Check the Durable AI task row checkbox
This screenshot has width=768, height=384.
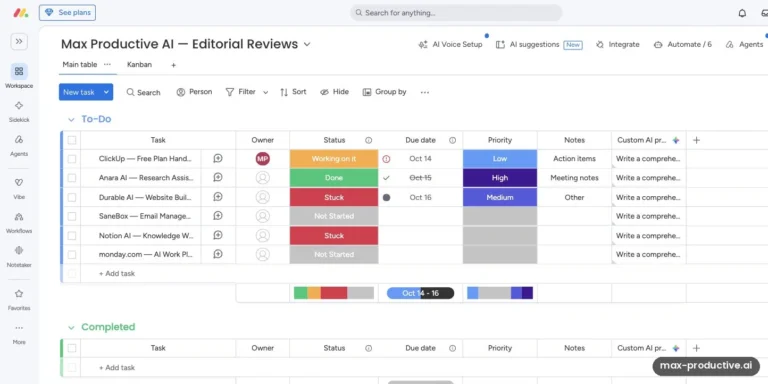click(x=72, y=197)
